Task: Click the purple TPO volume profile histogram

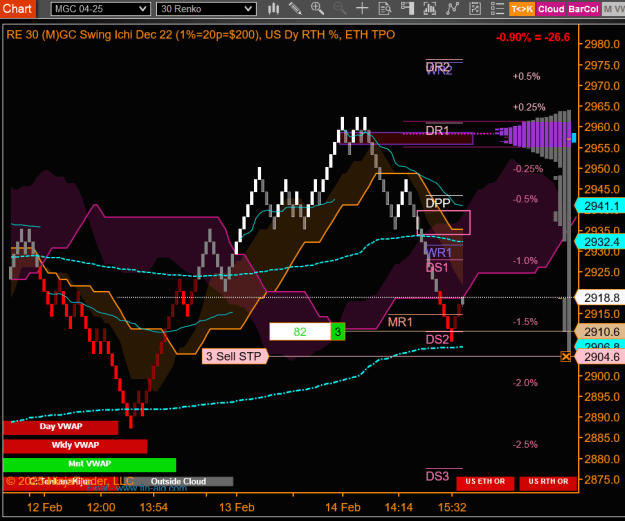Action: pyautogui.click(x=534, y=135)
